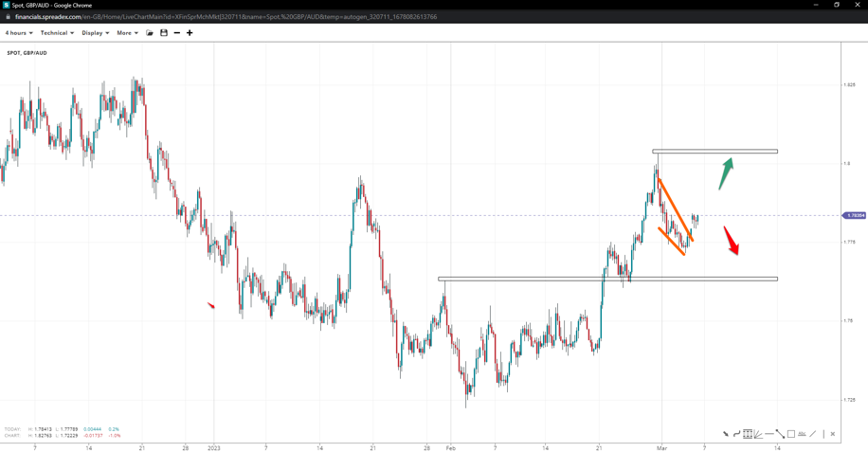Pick the horizontal line tool
This screenshot has width=868, height=452.
[769, 434]
